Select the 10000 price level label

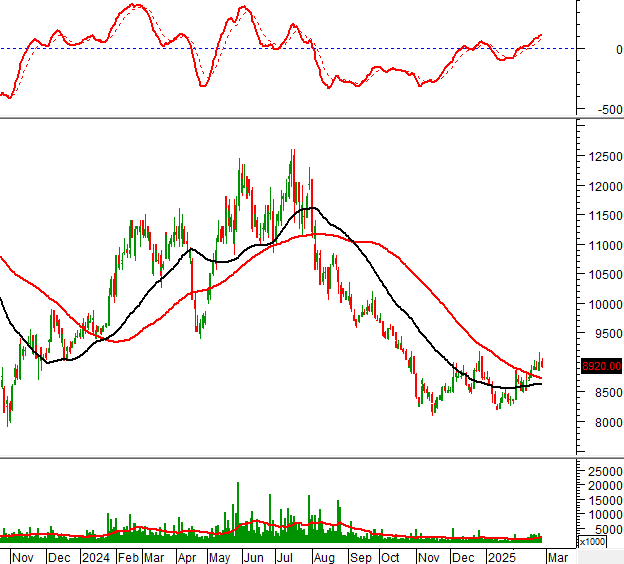601,304
